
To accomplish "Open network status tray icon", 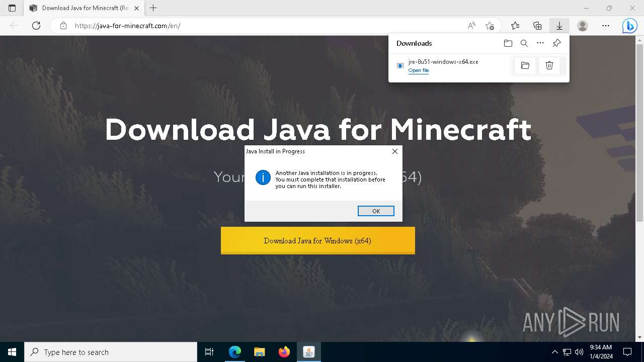I will tap(567, 352).
